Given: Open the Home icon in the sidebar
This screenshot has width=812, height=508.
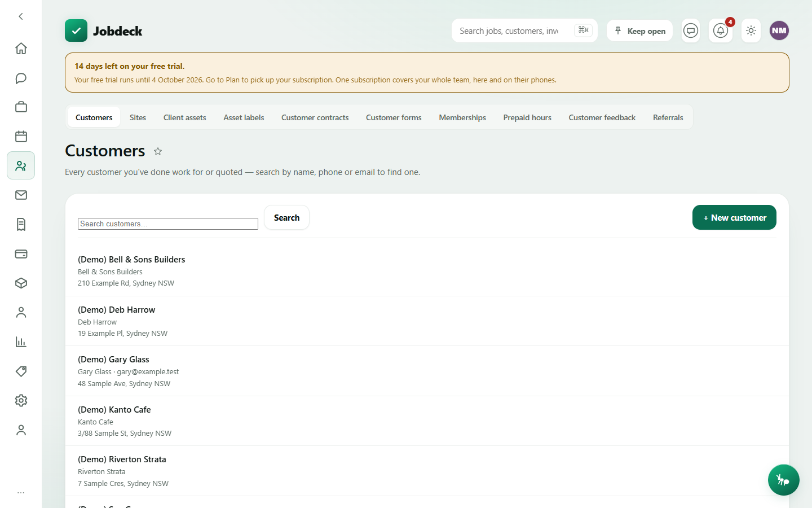Looking at the screenshot, I should pyautogui.click(x=21, y=49).
